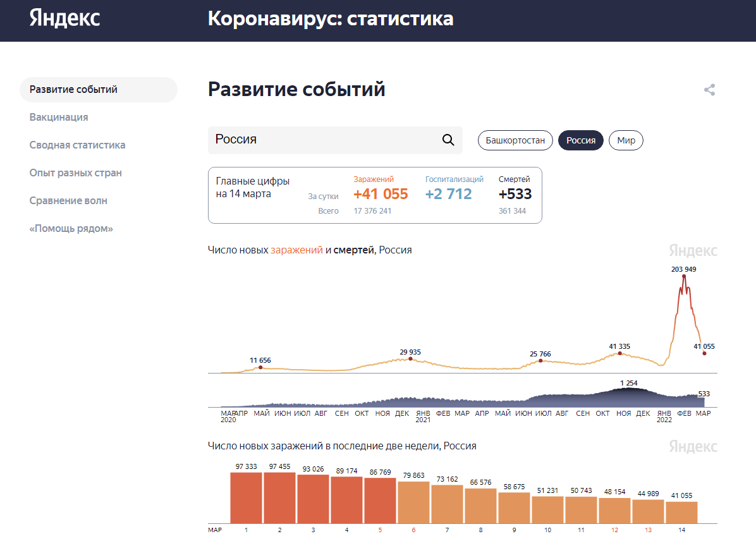This screenshot has height=541, width=756.
Task: Click the bar for March 2 (97 455)
Action: [x=279, y=497]
